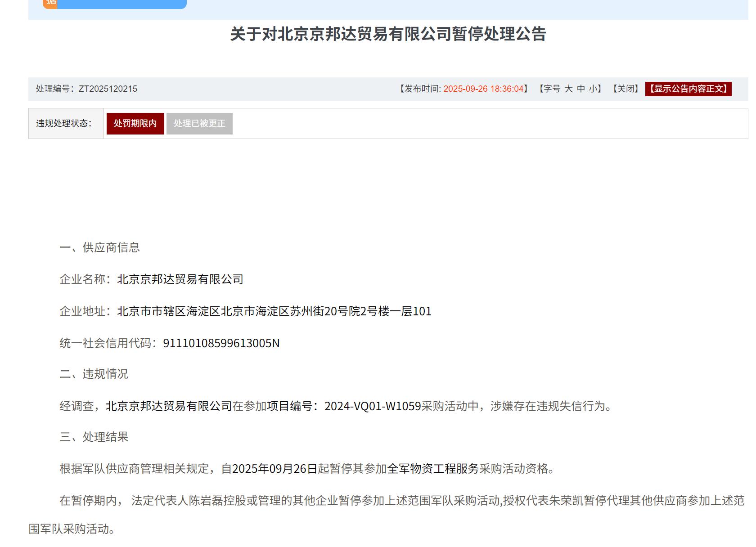Click the 二、违规情况 section heading
Viewport: 756px width, 547px height.
point(94,374)
